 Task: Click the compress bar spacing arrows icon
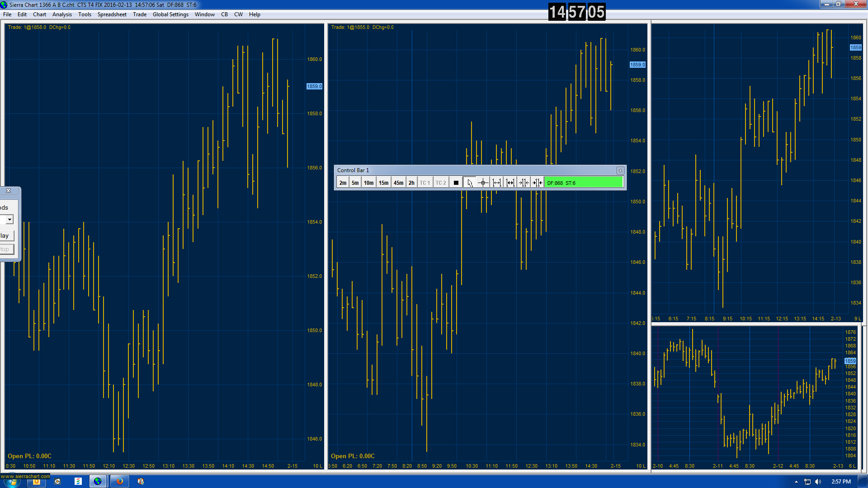click(524, 183)
